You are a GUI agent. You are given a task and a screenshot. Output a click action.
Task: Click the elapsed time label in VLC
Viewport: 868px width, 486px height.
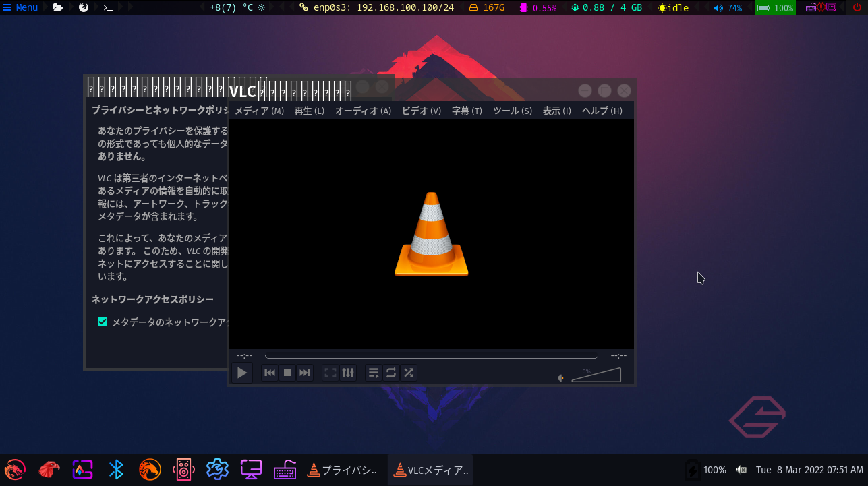pos(244,355)
